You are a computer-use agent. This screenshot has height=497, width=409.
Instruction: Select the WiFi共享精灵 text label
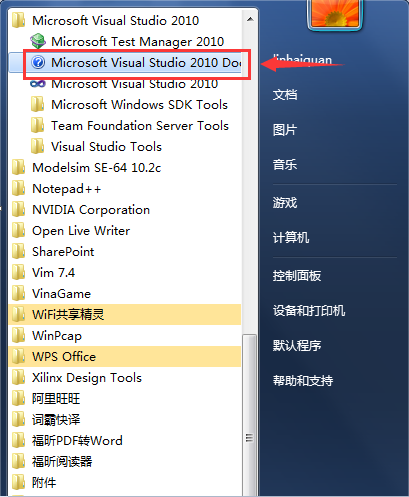pyautogui.click(x=68, y=314)
